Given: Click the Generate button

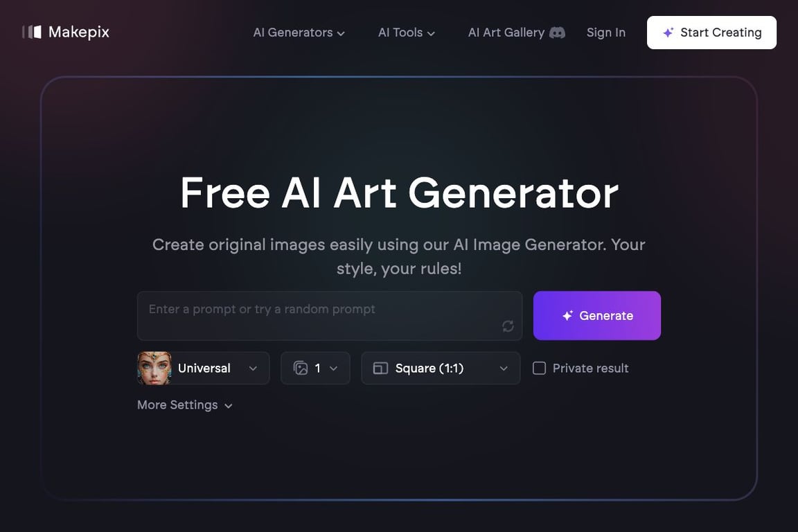Looking at the screenshot, I should click(x=597, y=316).
